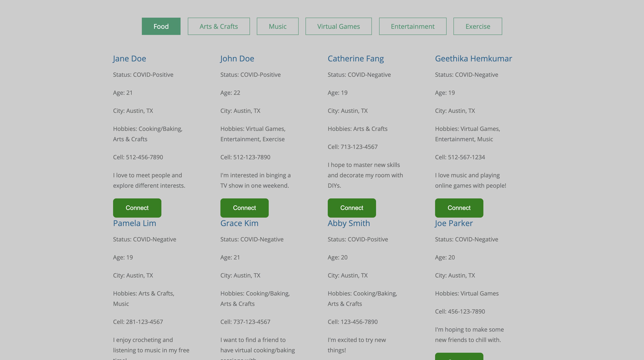
Task: Open Pamela Lim's profile name
Action: 135,223
